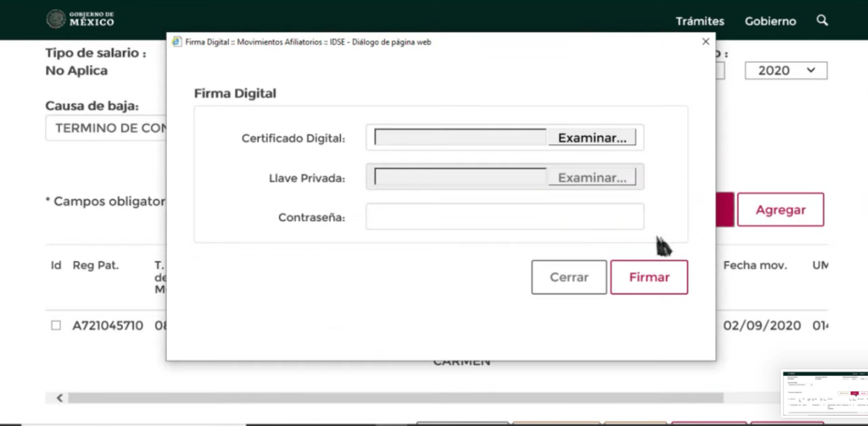Click the 02/09/2020 date cell

tap(762, 326)
